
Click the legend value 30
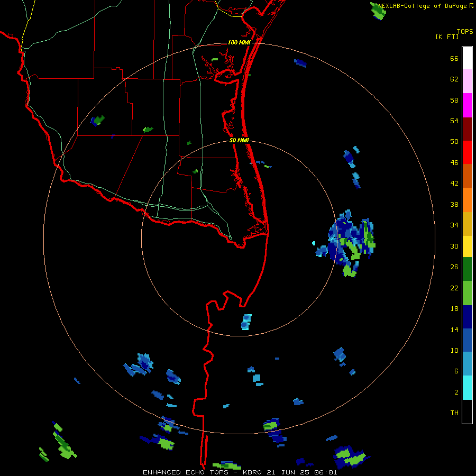tap(454, 246)
